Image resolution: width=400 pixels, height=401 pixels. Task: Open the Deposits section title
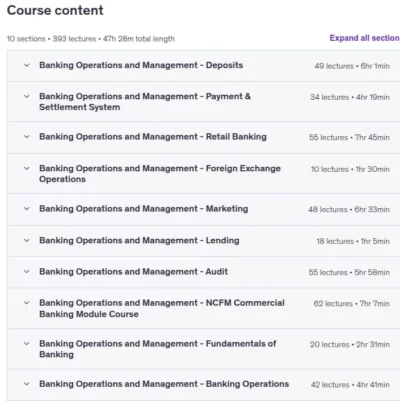pyautogui.click(x=141, y=65)
